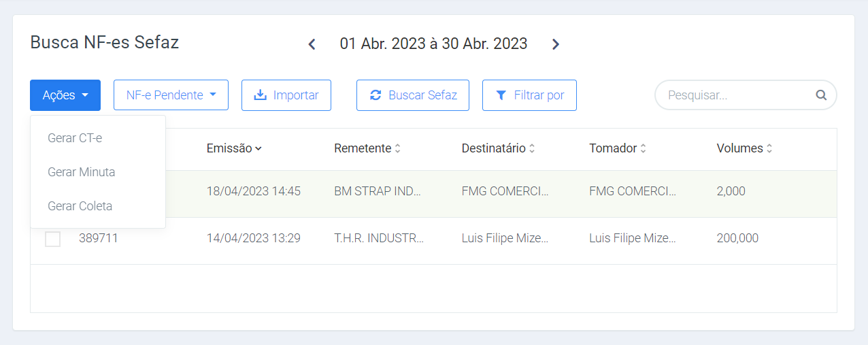This screenshot has width=868, height=345.
Task: Select checkbox for invoice 389711
Action: click(52, 239)
